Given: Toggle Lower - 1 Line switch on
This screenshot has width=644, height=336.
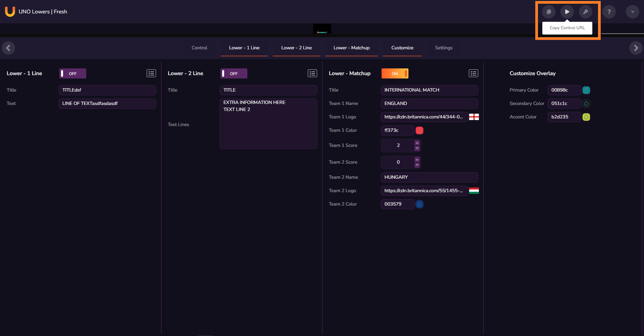Looking at the screenshot, I should click(x=73, y=73).
